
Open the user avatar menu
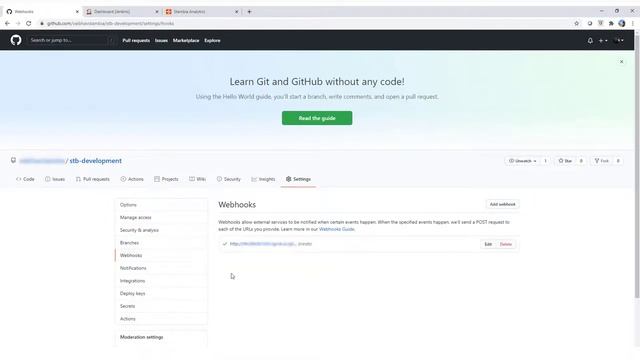(x=619, y=40)
